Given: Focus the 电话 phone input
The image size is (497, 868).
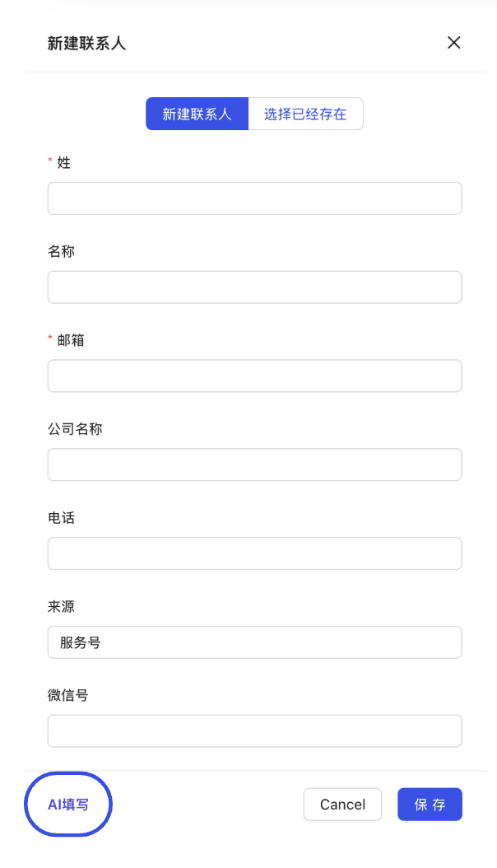Looking at the screenshot, I should [254, 553].
